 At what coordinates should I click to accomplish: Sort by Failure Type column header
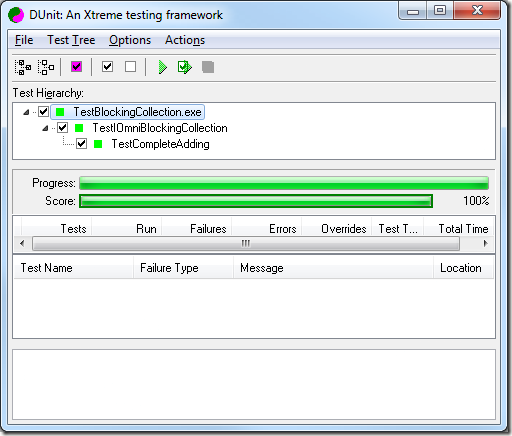[183, 268]
